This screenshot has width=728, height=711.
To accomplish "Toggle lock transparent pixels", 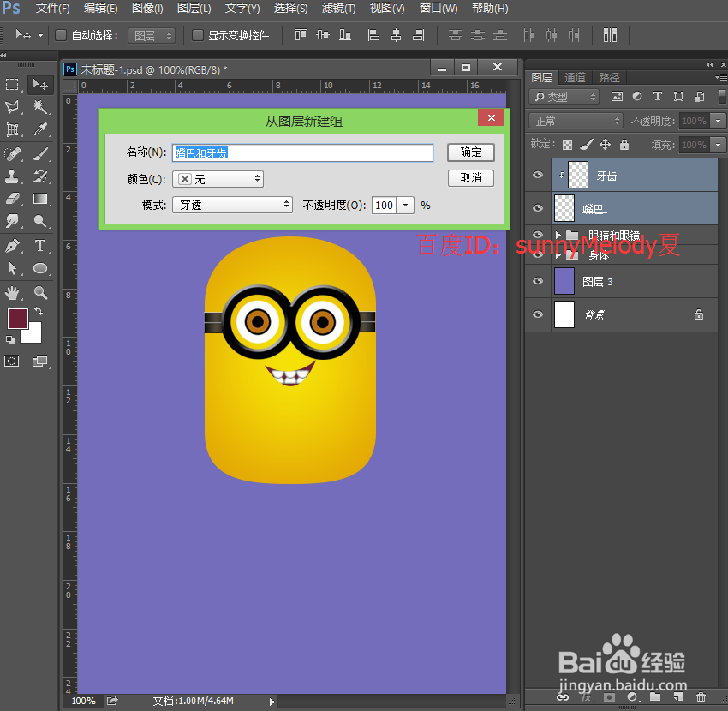I will point(567,146).
